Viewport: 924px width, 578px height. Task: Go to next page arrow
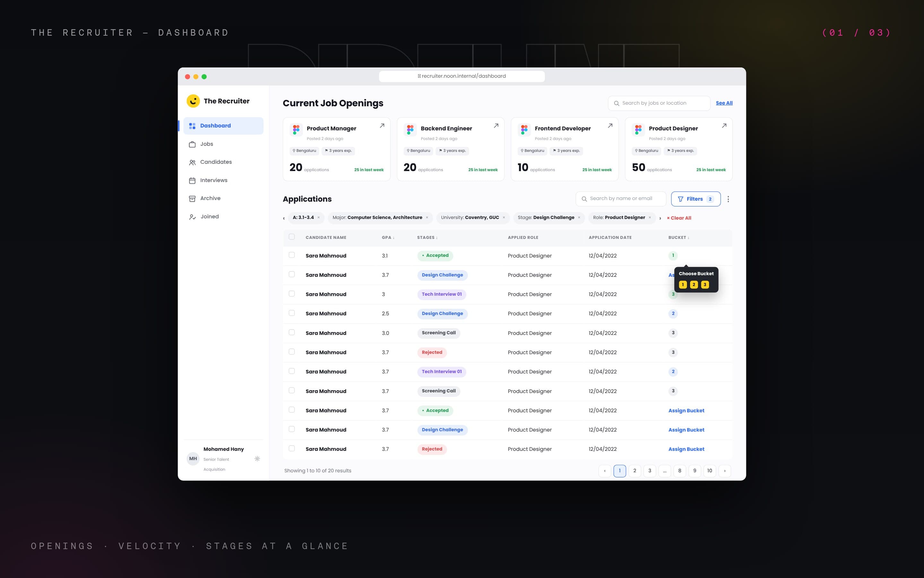point(725,471)
